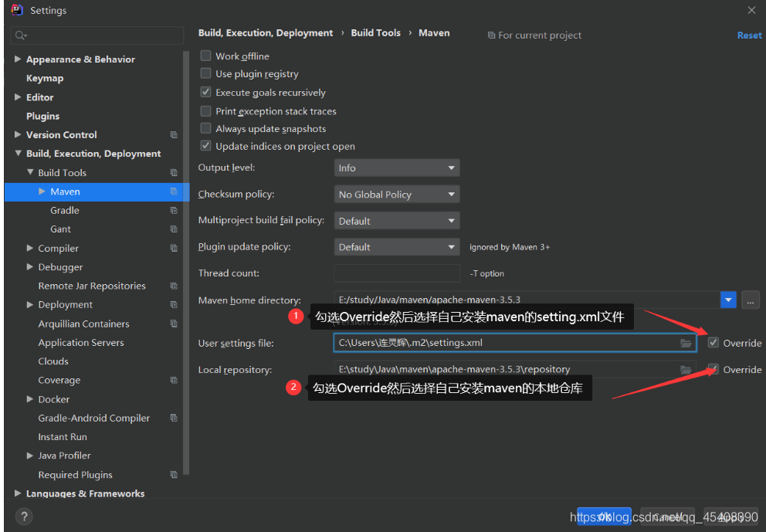
Task: Select Keymap in settings tree
Action: point(45,78)
